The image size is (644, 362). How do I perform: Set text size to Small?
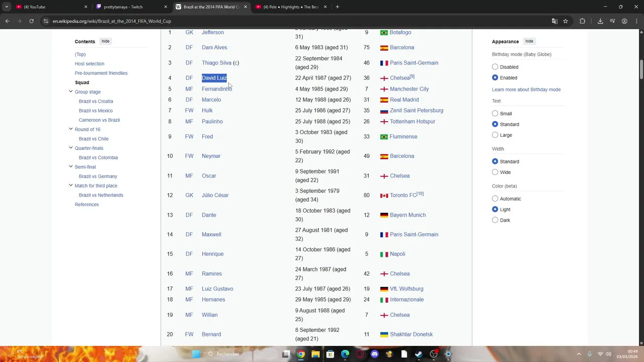point(495,114)
